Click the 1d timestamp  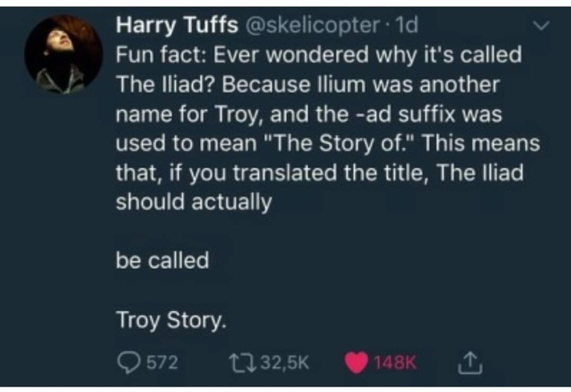[408, 25]
